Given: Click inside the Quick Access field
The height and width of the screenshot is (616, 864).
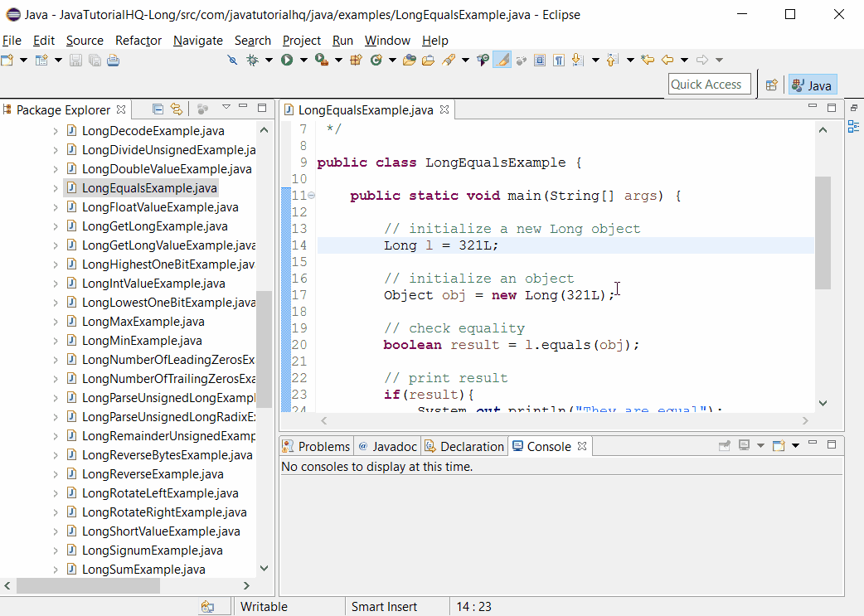Looking at the screenshot, I should [709, 84].
